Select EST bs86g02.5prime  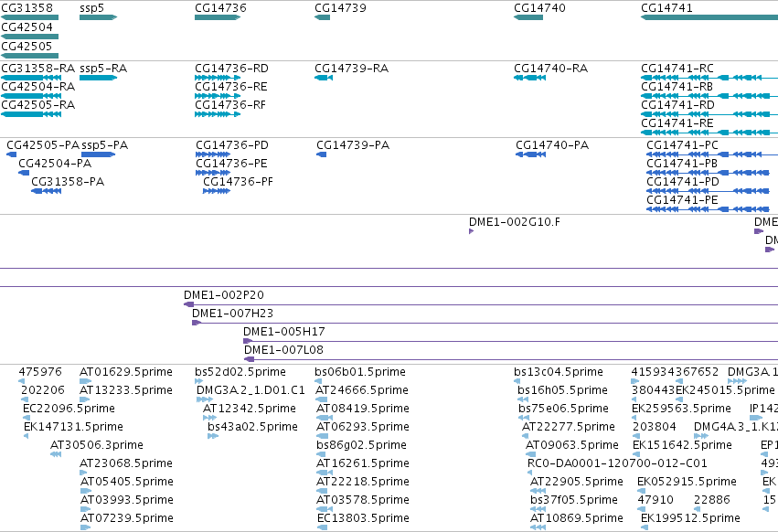tap(321, 454)
